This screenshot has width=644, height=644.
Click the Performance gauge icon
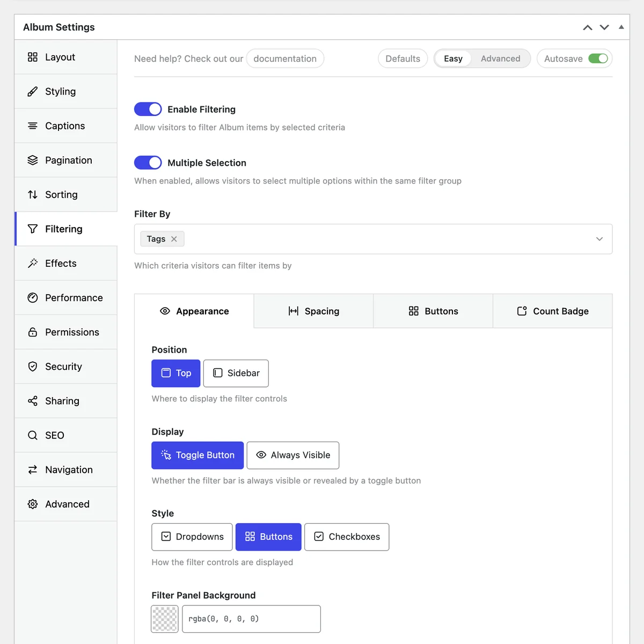pyautogui.click(x=33, y=297)
